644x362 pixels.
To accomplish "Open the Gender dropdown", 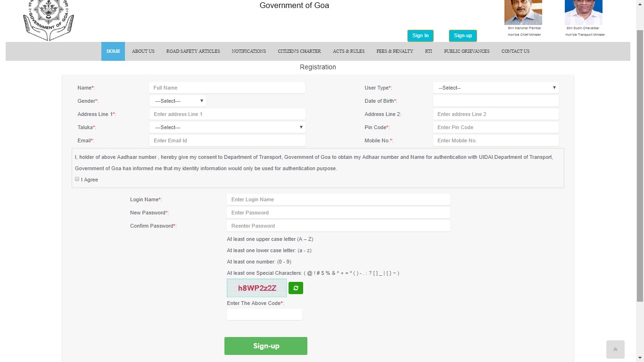I will point(177,100).
